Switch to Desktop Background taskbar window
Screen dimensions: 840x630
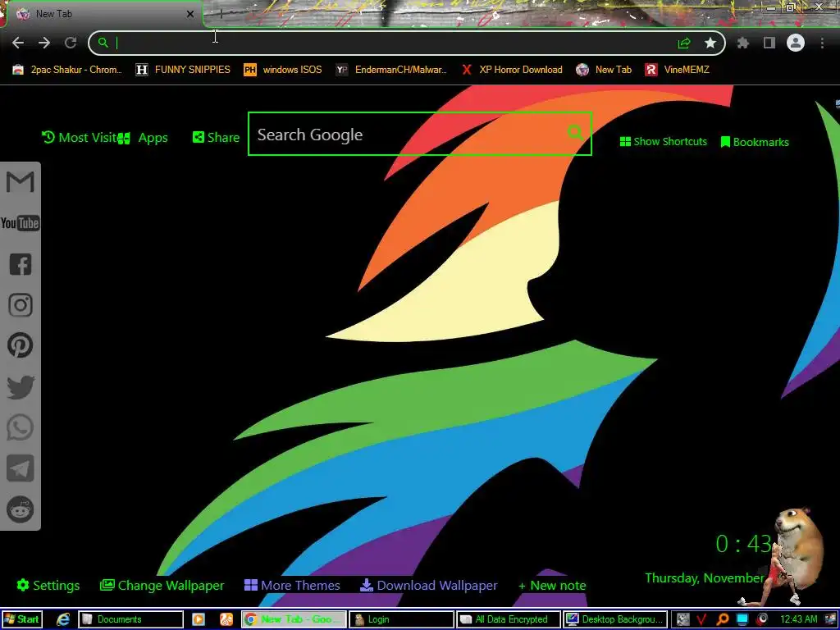click(x=616, y=619)
